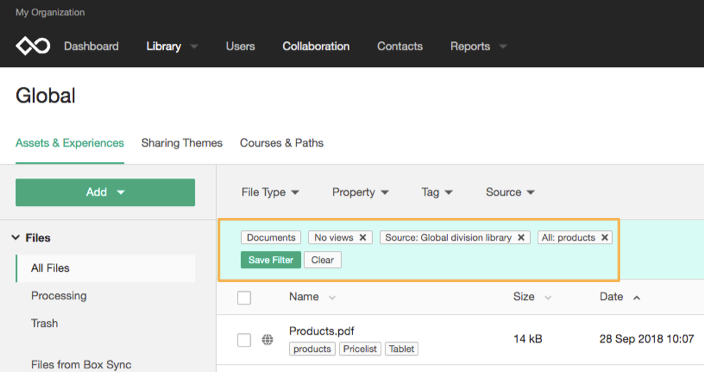This screenshot has width=704, height=372.
Task: Click the Pricelist tag
Action: [x=360, y=349]
